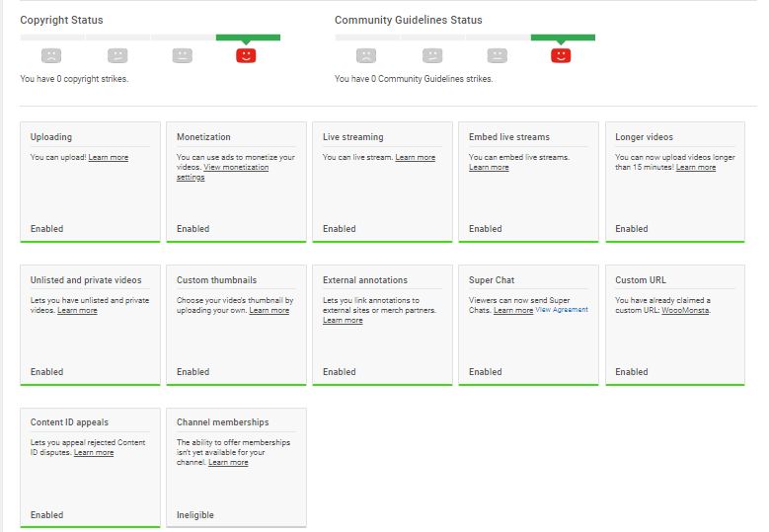Click the red smiley face under Copyright Status
This screenshot has height=532, width=769.
(x=246, y=55)
